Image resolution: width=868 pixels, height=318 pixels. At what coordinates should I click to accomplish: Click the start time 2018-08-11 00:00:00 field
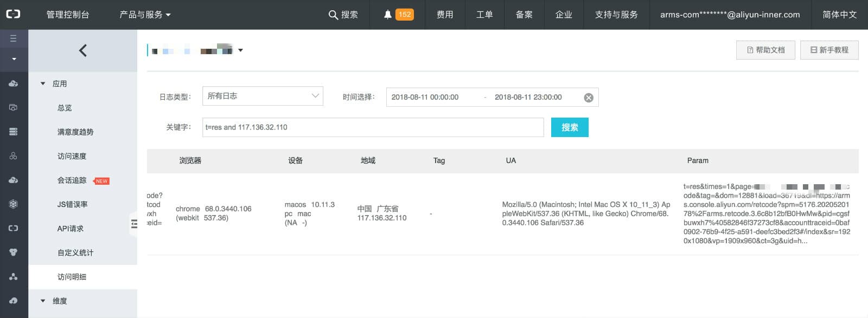(x=425, y=97)
